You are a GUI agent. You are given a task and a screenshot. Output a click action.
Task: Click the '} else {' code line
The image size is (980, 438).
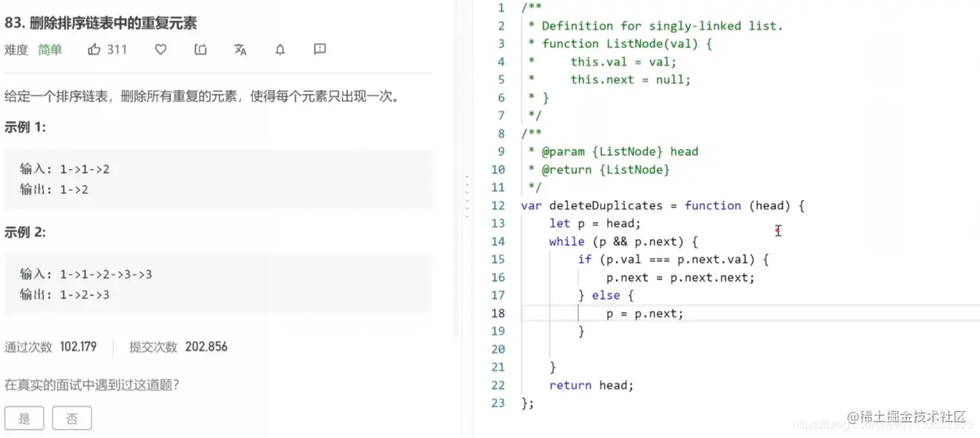click(x=606, y=296)
